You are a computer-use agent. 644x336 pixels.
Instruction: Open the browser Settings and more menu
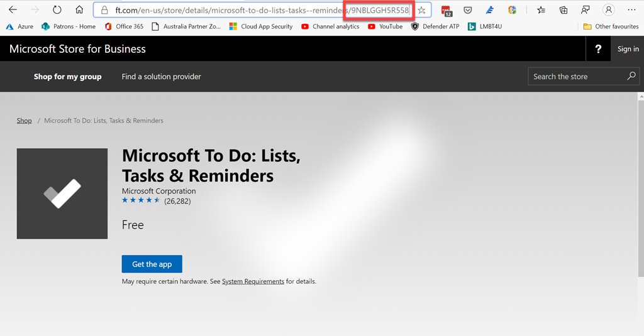(631, 10)
